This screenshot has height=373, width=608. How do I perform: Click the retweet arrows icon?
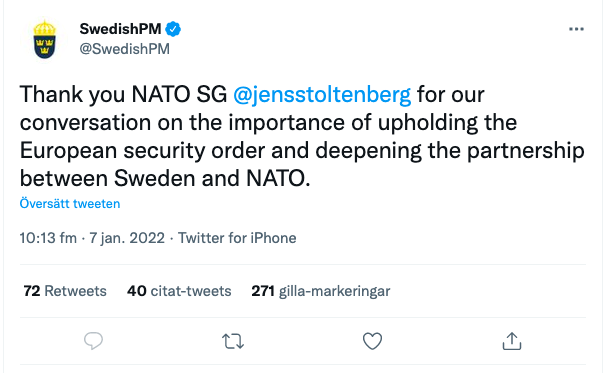point(233,342)
